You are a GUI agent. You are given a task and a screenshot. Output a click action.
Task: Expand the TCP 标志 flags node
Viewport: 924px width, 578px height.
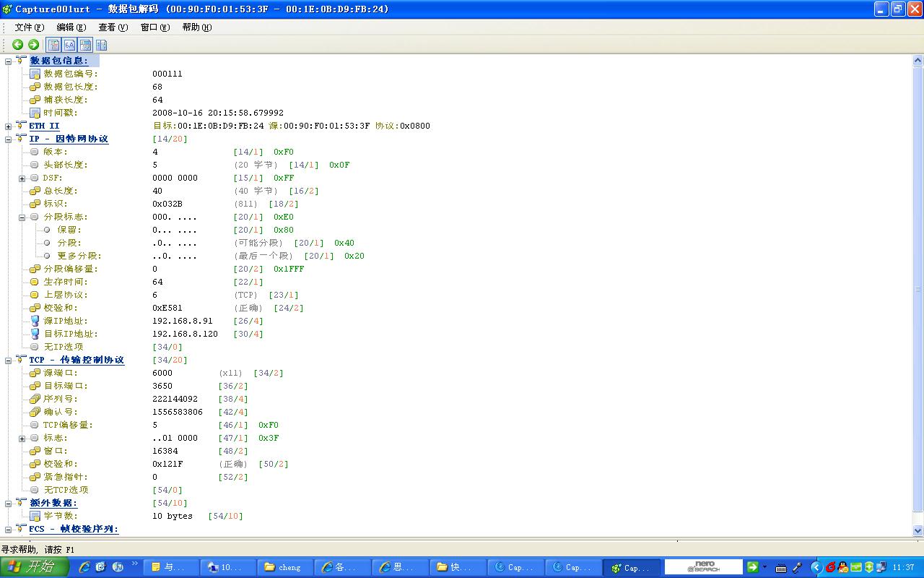click(x=22, y=438)
